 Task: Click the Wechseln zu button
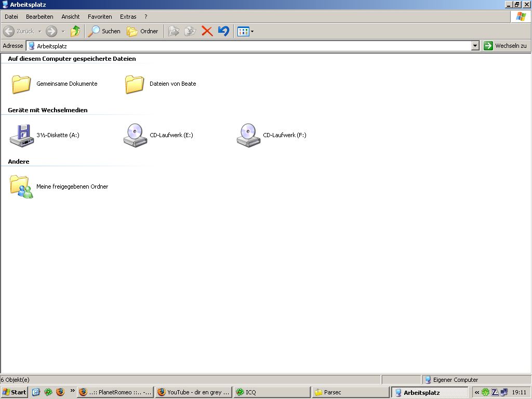pos(505,46)
